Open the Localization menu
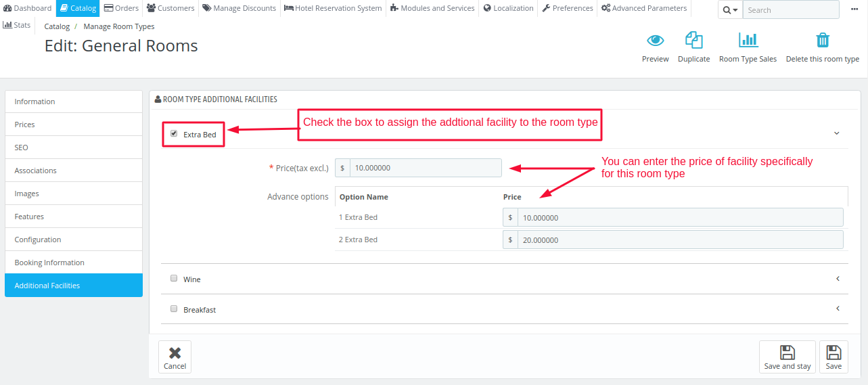Viewport: 868px width, 385px height. click(508, 8)
